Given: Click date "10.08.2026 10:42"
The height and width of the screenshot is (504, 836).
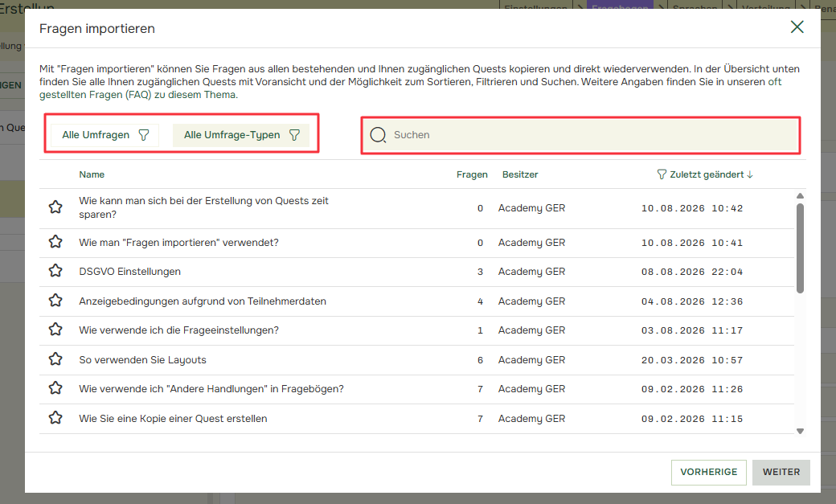Looking at the screenshot, I should pyautogui.click(x=691, y=208).
